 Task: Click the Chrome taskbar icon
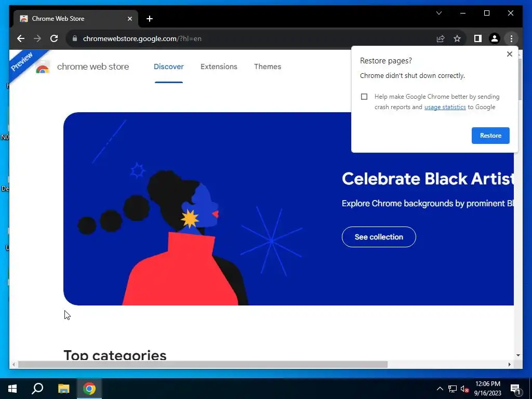pos(89,389)
